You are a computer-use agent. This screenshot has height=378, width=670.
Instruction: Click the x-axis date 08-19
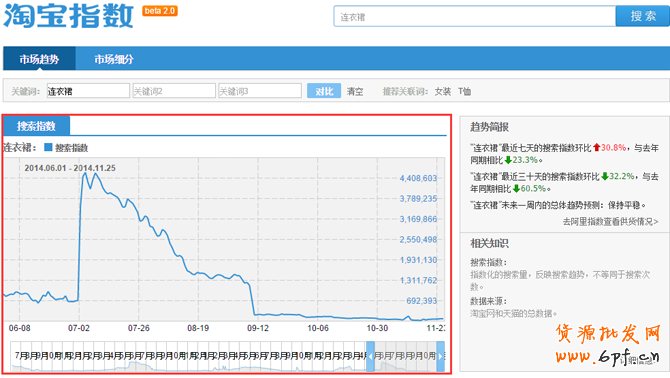[198, 328]
